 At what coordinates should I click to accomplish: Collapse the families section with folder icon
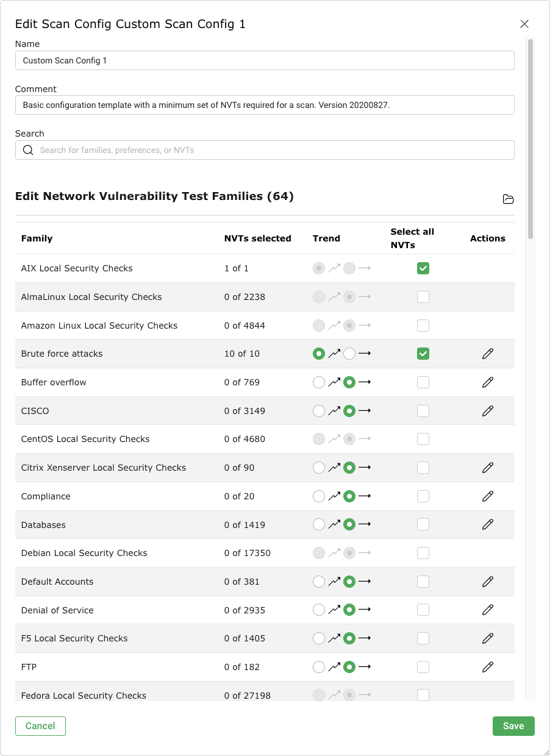coord(508,199)
